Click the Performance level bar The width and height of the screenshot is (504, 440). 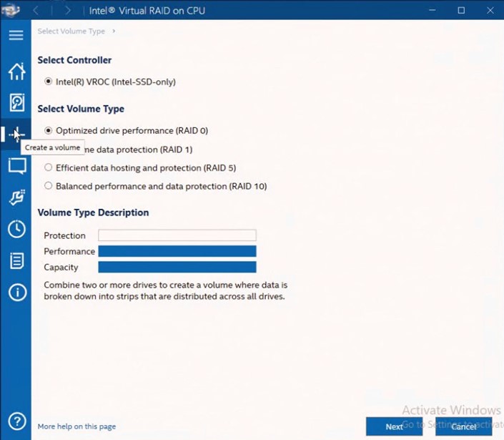tap(177, 251)
